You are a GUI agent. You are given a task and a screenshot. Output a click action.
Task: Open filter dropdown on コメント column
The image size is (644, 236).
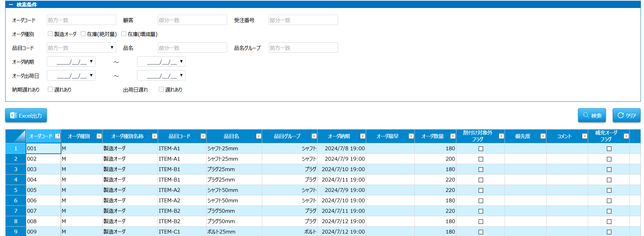[x=585, y=136]
